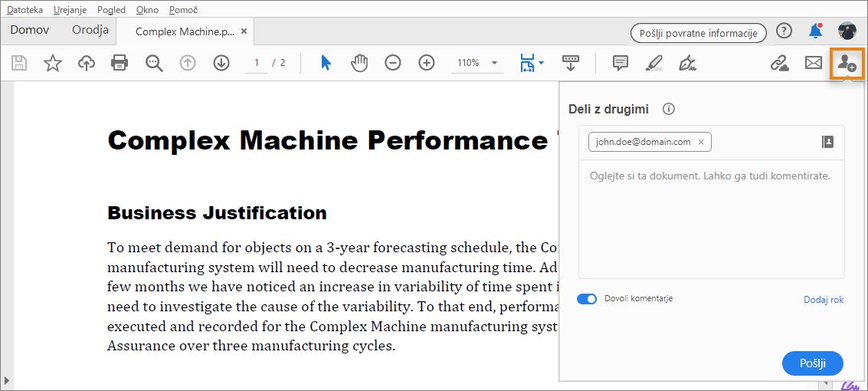
Task: Click the Save file floppy disk icon
Action: pos(19,63)
